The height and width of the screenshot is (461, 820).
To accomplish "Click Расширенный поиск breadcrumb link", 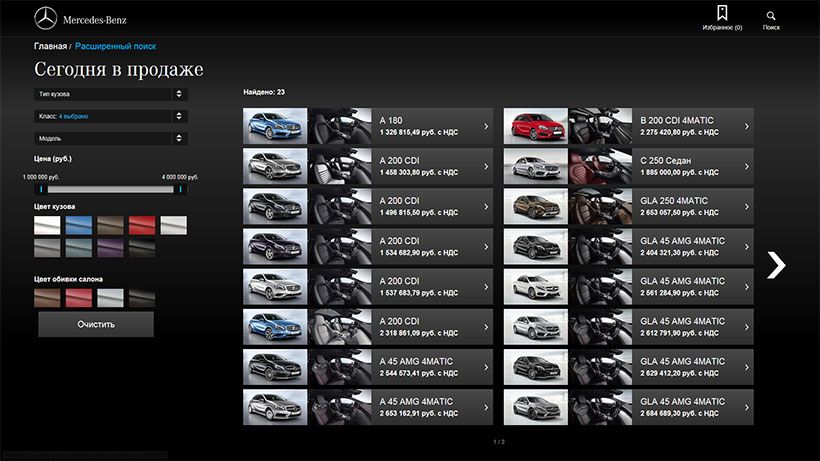I will pyautogui.click(x=116, y=46).
